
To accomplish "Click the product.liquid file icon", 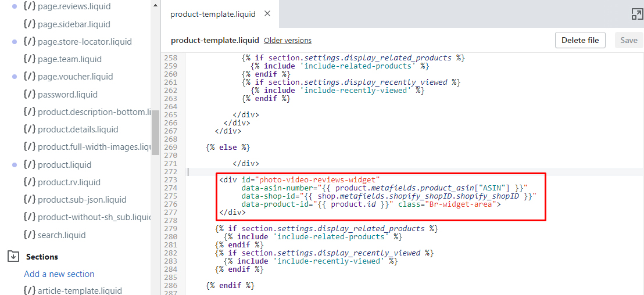I will click(30, 165).
